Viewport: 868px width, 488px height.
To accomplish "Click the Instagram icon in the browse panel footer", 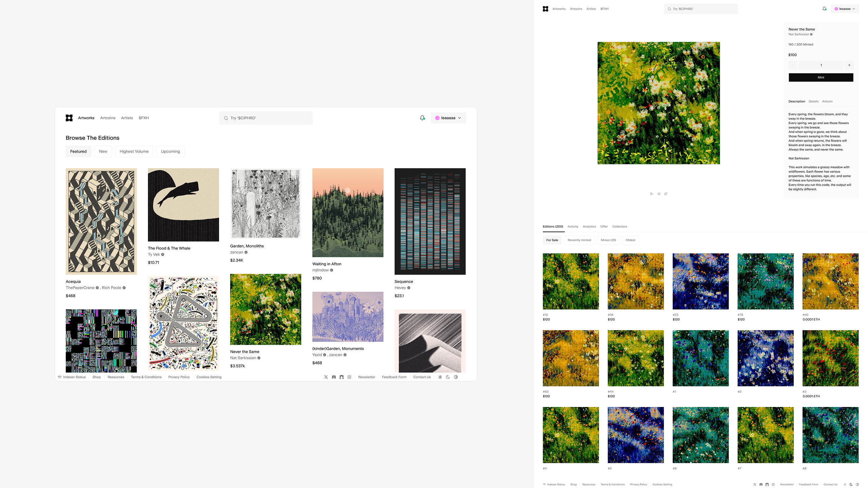I will click(349, 377).
